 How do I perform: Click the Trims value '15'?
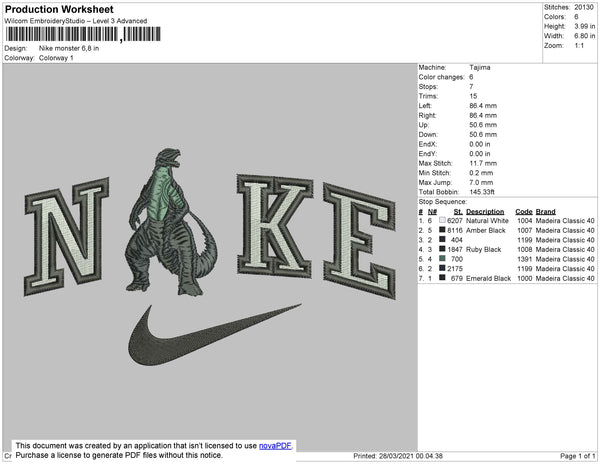(x=473, y=96)
